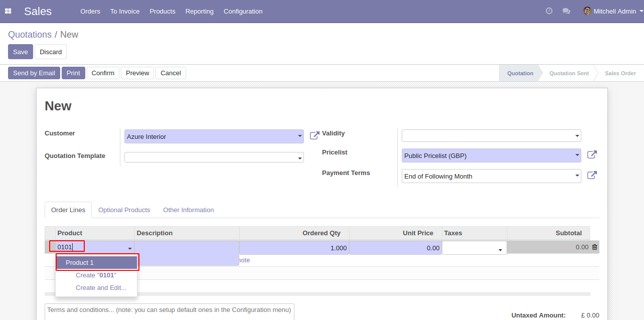Open the Configuration menu
The image size is (644, 320).
click(243, 11)
